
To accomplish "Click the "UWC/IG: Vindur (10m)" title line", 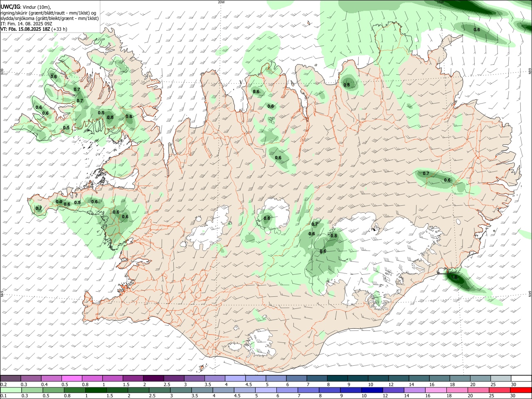I will coord(25,6).
